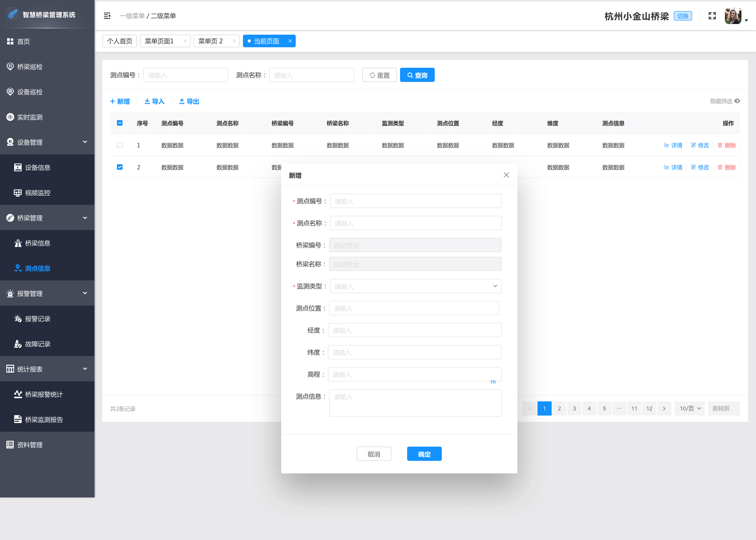The height and width of the screenshot is (540, 756).
Task: Click 修改 edit icon for row 1
Action: pos(700,145)
